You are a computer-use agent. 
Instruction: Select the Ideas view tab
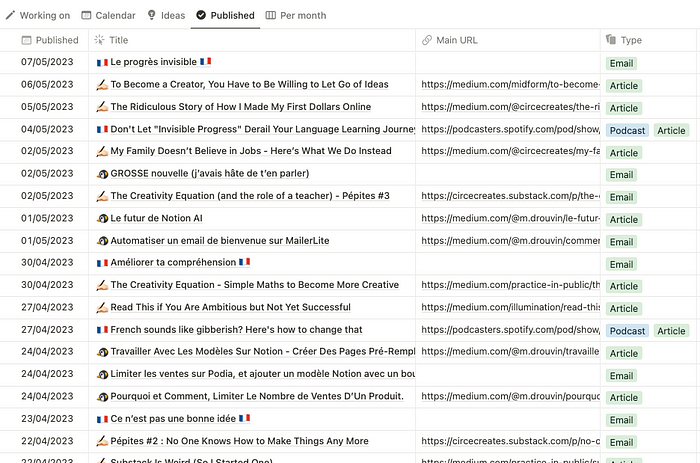[x=166, y=15]
